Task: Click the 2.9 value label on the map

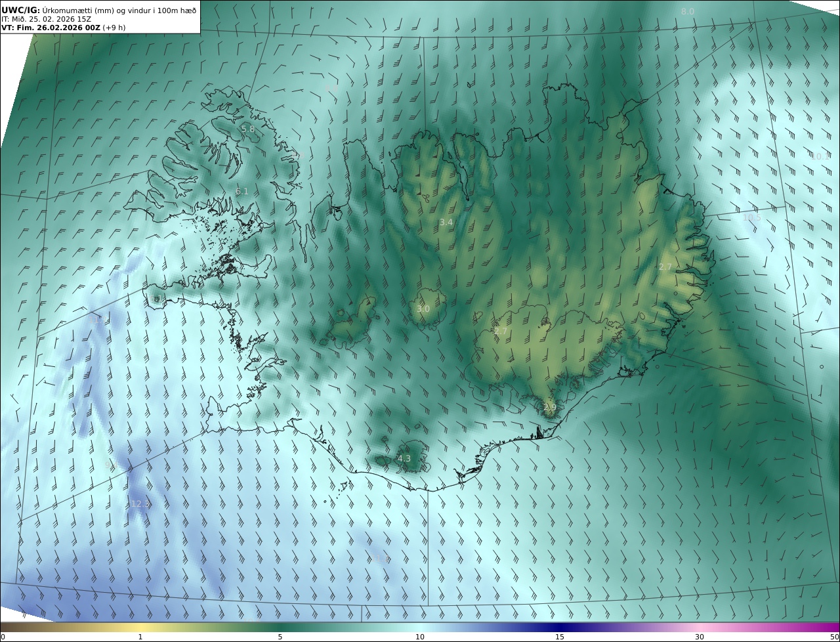Action: tap(550, 408)
